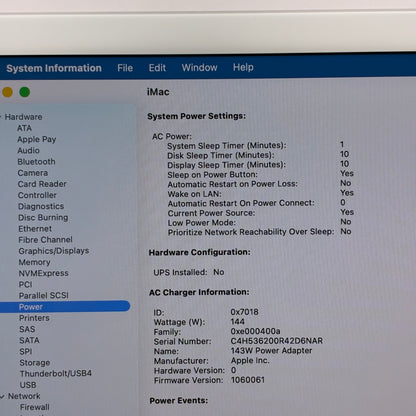Open the Window menu
Image resolution: width=416 pixels, height=416 pixels.
199,68
